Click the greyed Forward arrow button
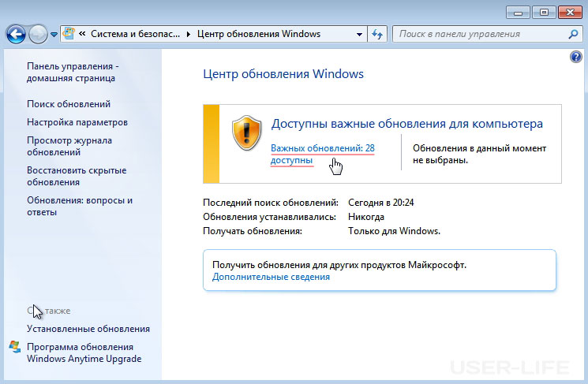Screen dimensions: 588x384 click(38, 35)
